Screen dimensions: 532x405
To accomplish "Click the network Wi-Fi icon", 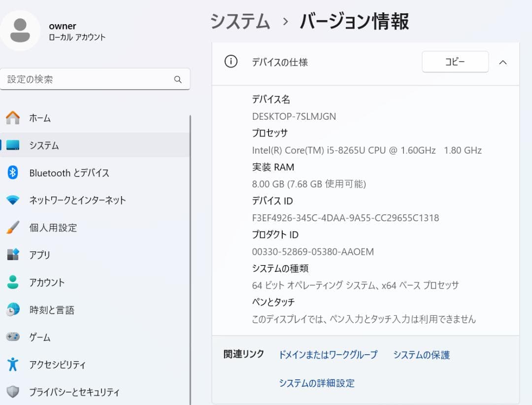I will (13, 200).
